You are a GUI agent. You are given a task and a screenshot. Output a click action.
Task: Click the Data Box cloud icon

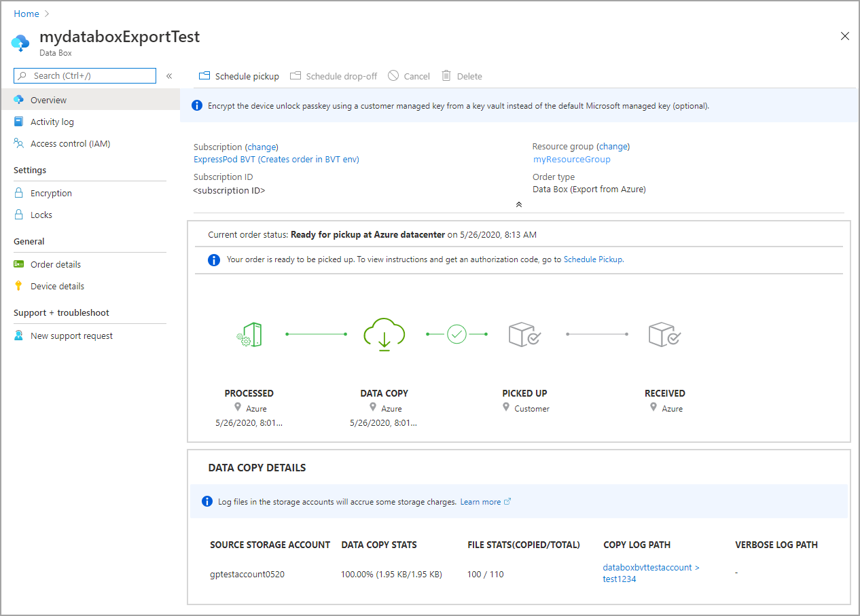coord(20,43)
